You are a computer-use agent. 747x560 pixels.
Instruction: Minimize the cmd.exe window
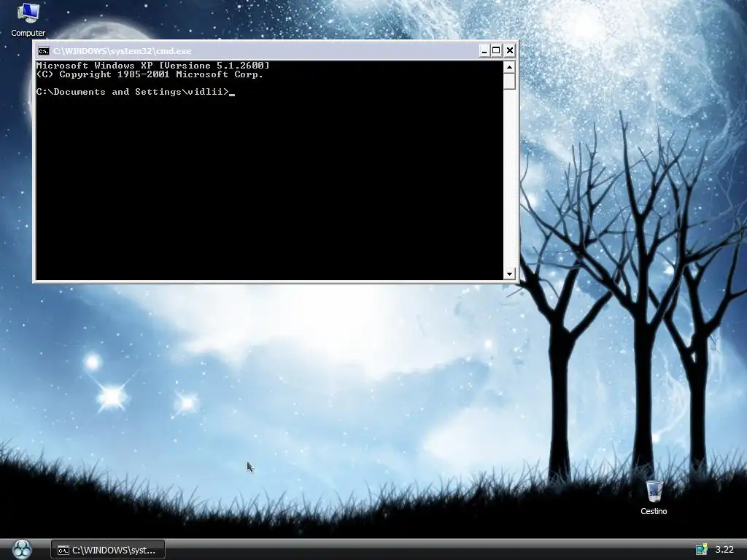click(x=484, y=50)
